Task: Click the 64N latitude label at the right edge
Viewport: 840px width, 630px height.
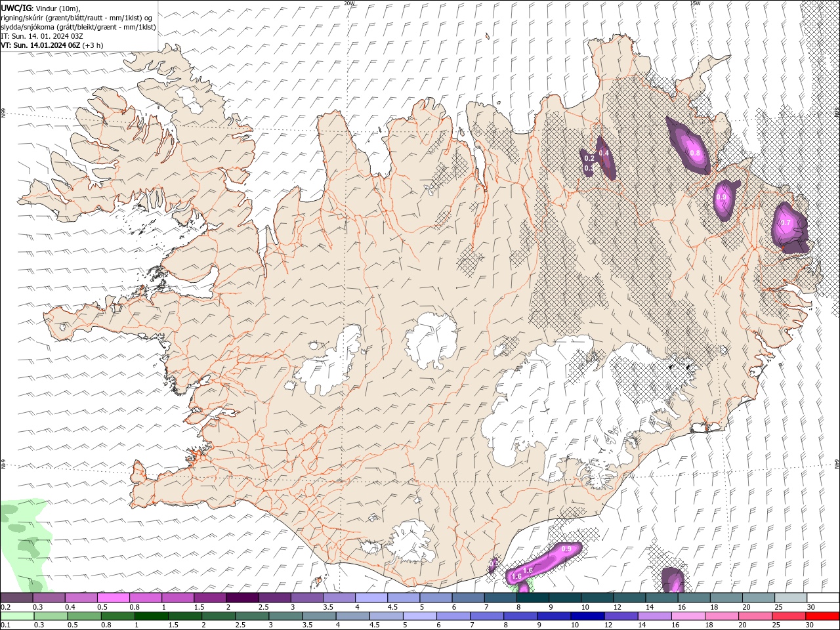Action: pos(837,463)
